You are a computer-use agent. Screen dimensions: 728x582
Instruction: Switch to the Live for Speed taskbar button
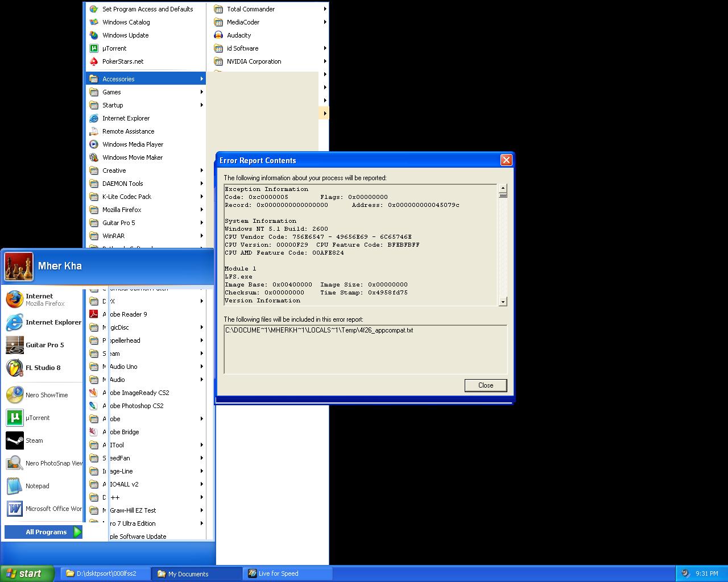point(288,573)
